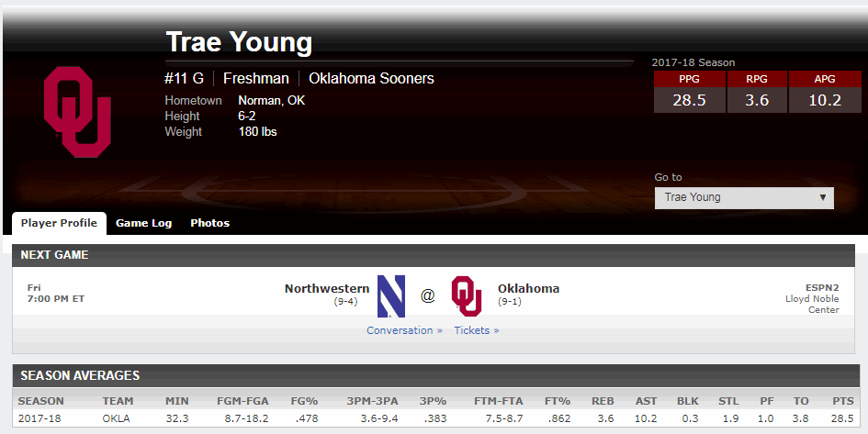Click the APG stat box
This screenshot has height=434, width=868.
[825, 92]
